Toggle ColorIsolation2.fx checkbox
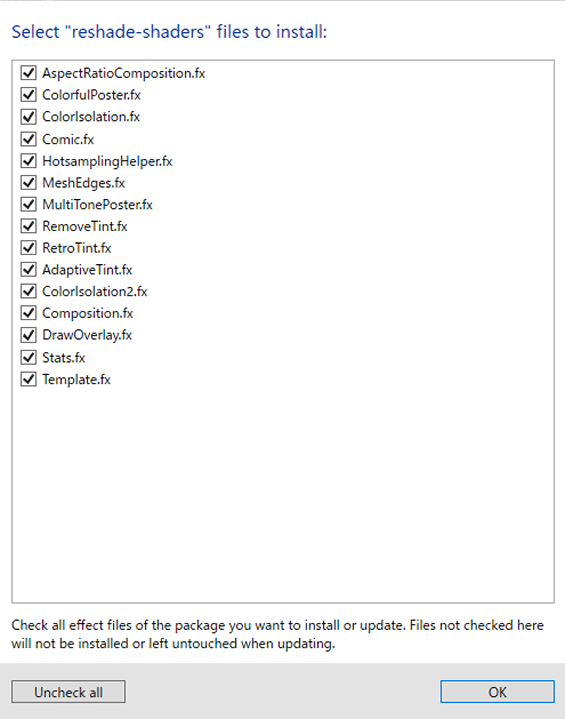The image size is (565, 719). 28,291
